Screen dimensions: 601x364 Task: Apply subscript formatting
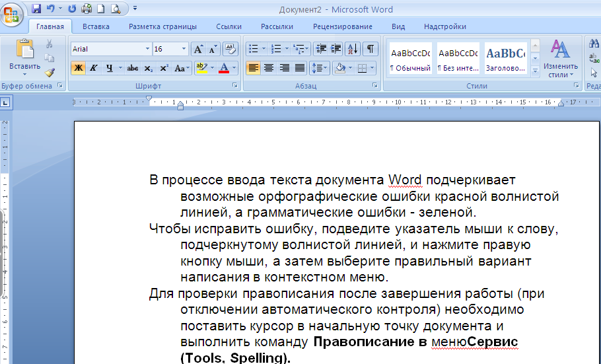149,68
